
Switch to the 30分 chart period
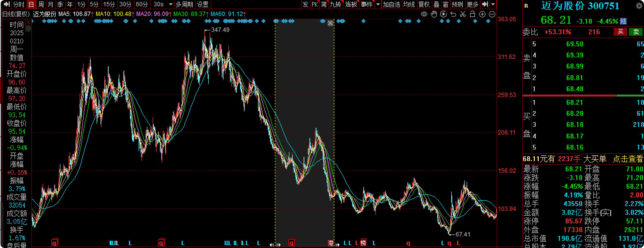pos(125,4)
